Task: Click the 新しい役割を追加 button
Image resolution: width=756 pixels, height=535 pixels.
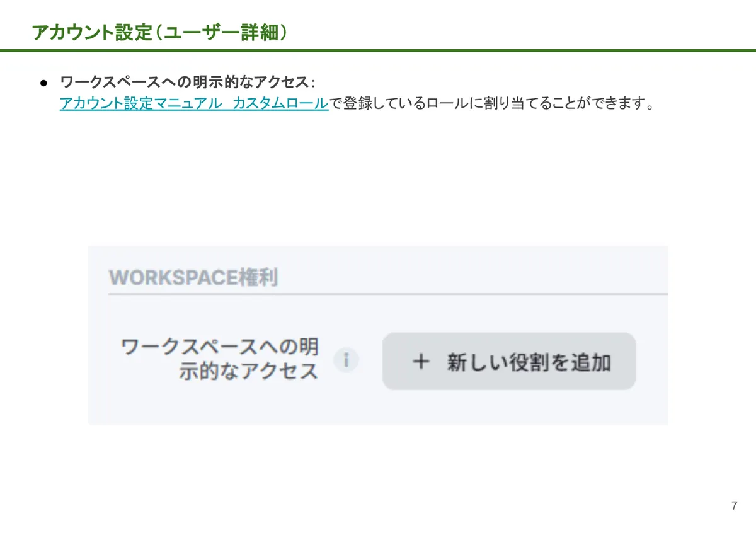Action: [509, 361]
